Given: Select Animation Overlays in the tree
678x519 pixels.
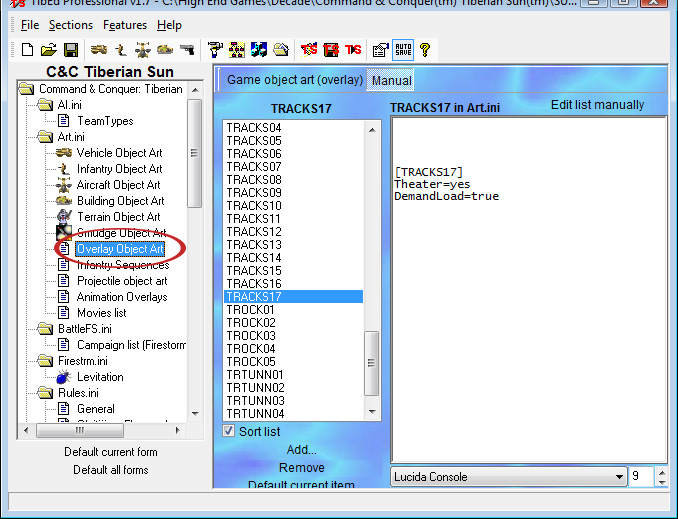Looking at the screenshot, I should pos(122,297).
